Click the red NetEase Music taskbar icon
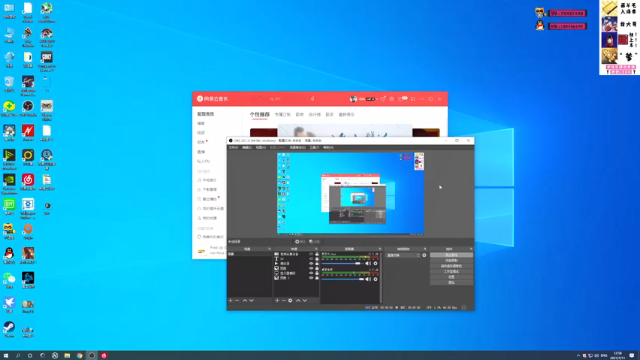The height and width of the screenshot is (360, 640). point(104,356)
